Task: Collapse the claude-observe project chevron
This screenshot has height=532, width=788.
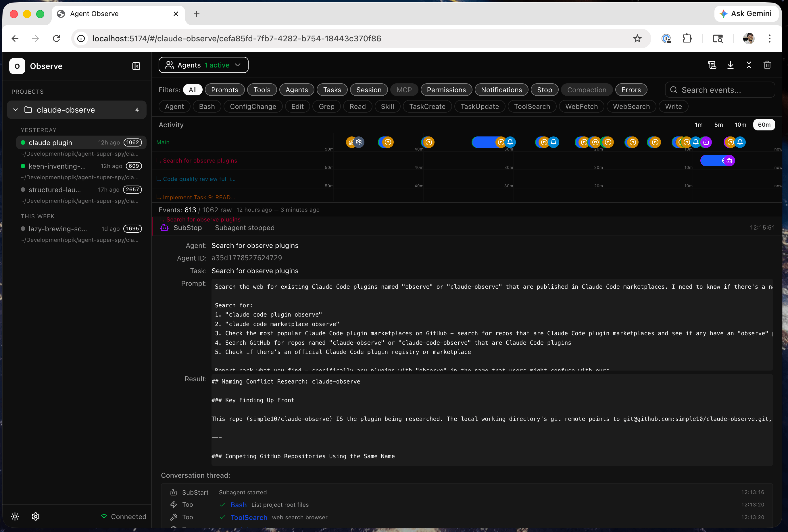Action: (15, 109)
